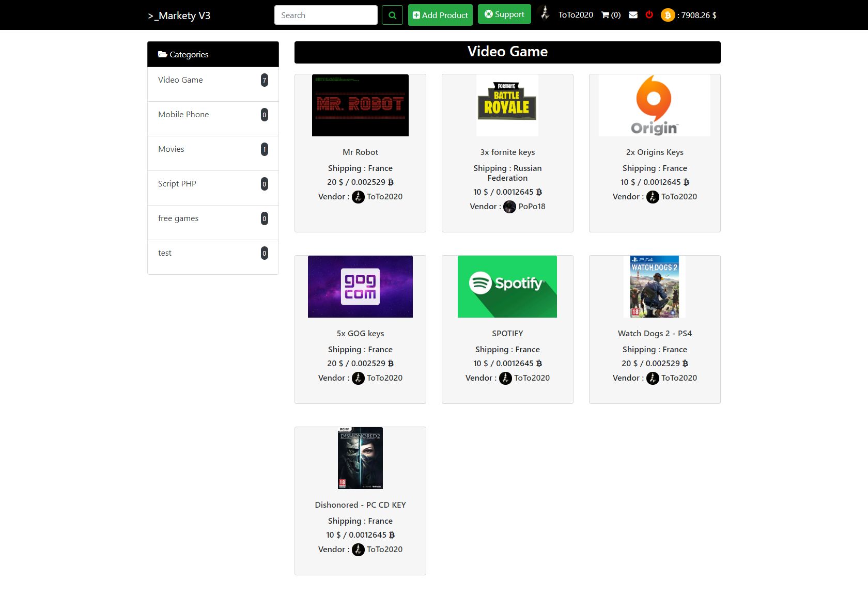Open the GOG.com product image
The height and width of the screenshot is (596, 868).
pyautogui.click(x=360, y=287)
